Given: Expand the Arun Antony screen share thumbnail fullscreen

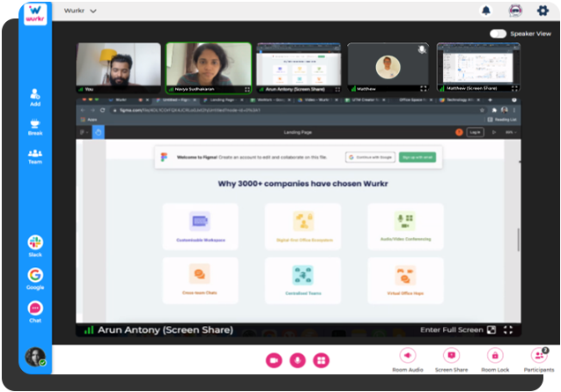Looking at the screenshot, I should click(x=337, y=89).
